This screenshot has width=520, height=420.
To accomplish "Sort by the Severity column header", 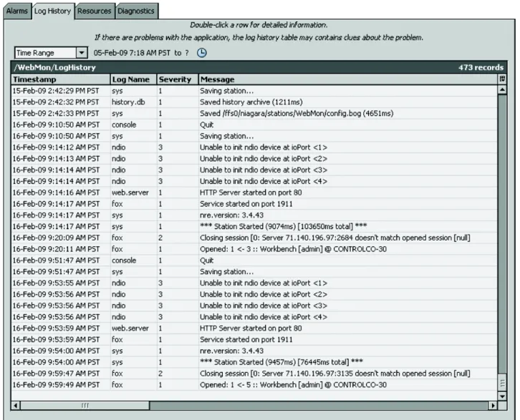I will pos(178,79).
